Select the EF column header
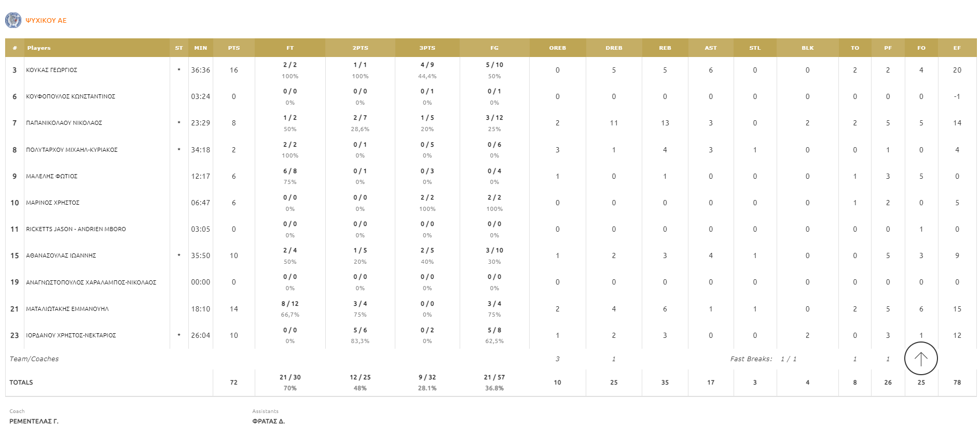This screenshot has height=427, width=980. (x=957, y=48)
